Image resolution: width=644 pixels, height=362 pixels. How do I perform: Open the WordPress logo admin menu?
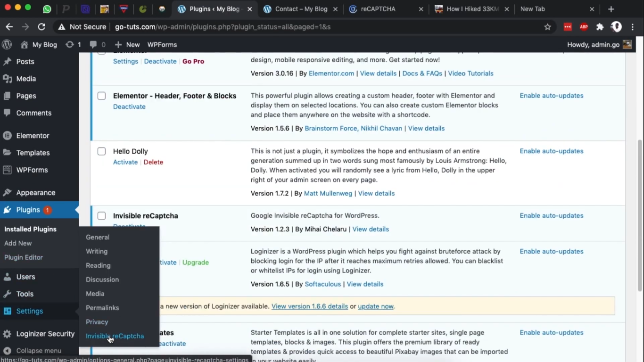tap(7, 45)
